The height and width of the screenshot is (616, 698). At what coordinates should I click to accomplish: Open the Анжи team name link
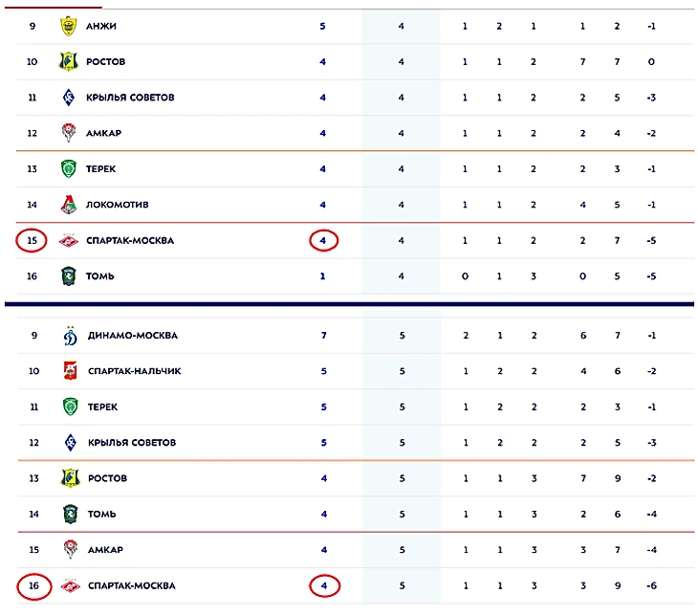[101, 26]
